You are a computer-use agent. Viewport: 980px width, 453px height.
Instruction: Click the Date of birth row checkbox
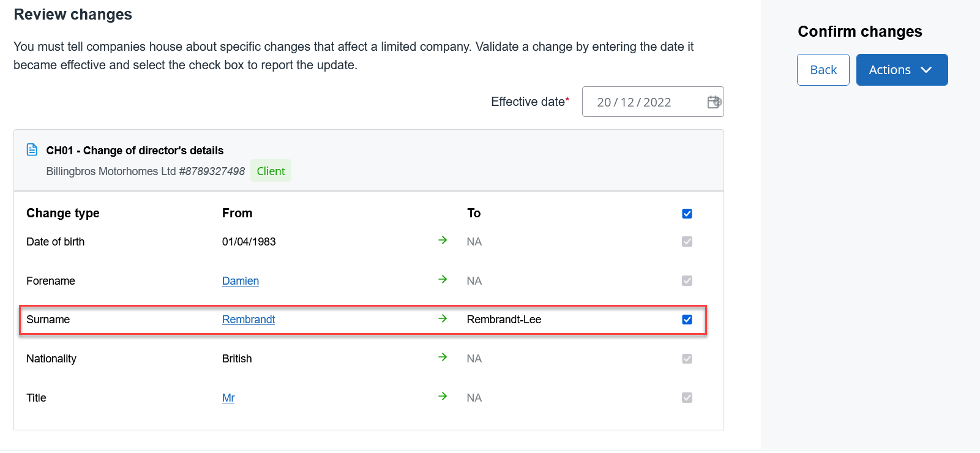coord(687,242)
